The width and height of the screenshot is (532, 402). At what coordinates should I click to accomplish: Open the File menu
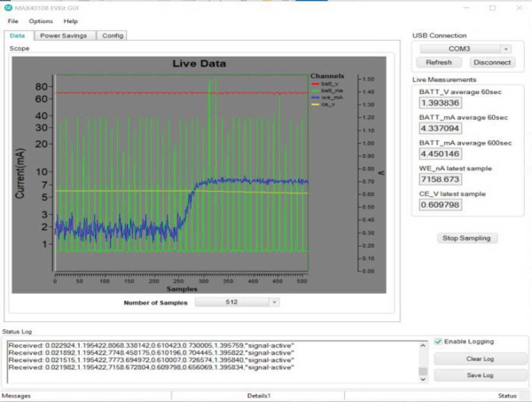(12, 20)
